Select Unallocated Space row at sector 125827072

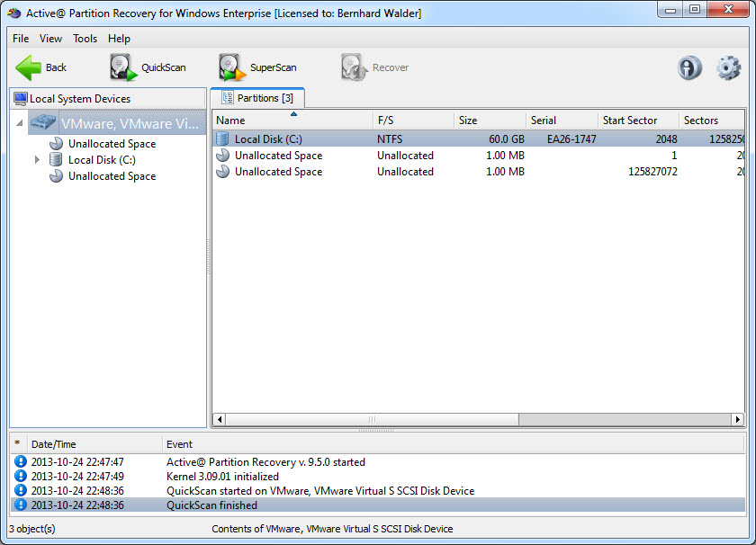pyautogui.click(x=479, y=172)
